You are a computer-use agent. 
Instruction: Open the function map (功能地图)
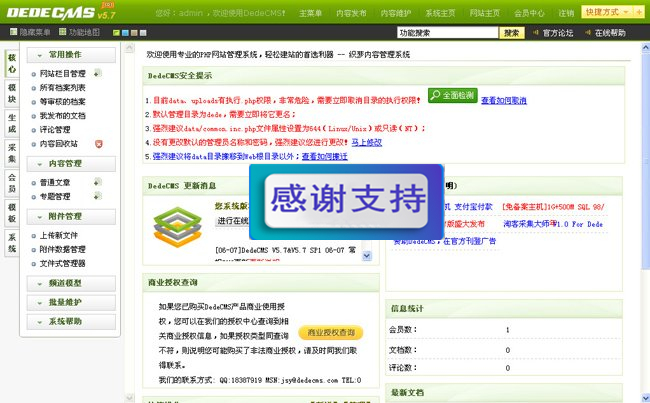[80, 32]
